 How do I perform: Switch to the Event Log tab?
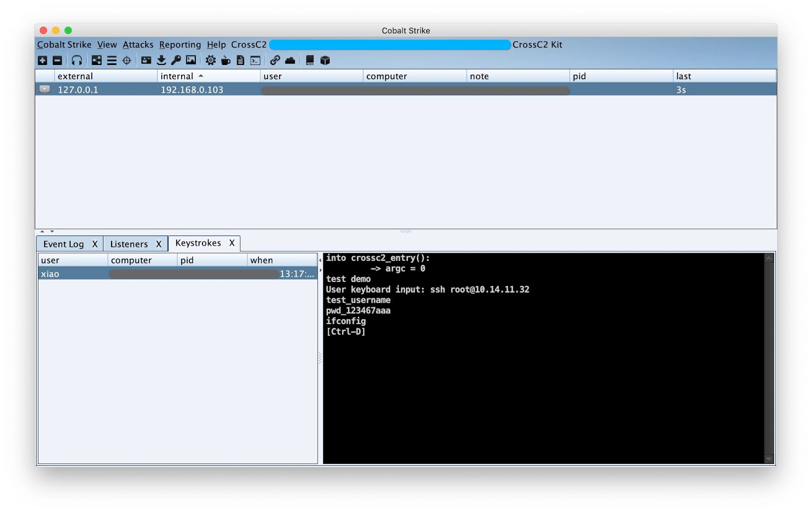point(63,244)
